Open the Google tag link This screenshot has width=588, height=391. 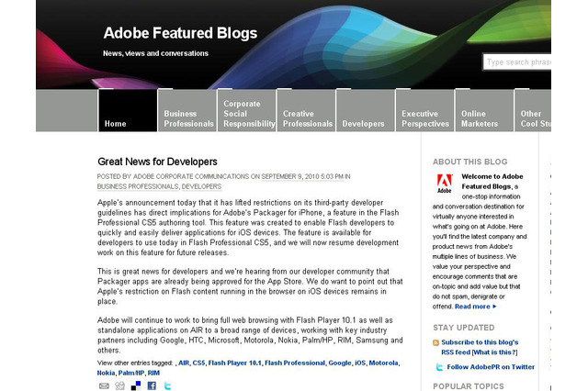(340, 363)
